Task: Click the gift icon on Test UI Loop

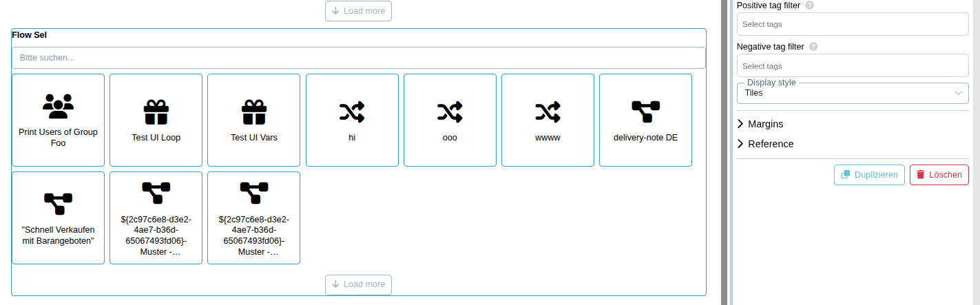Action: [156, 112]
